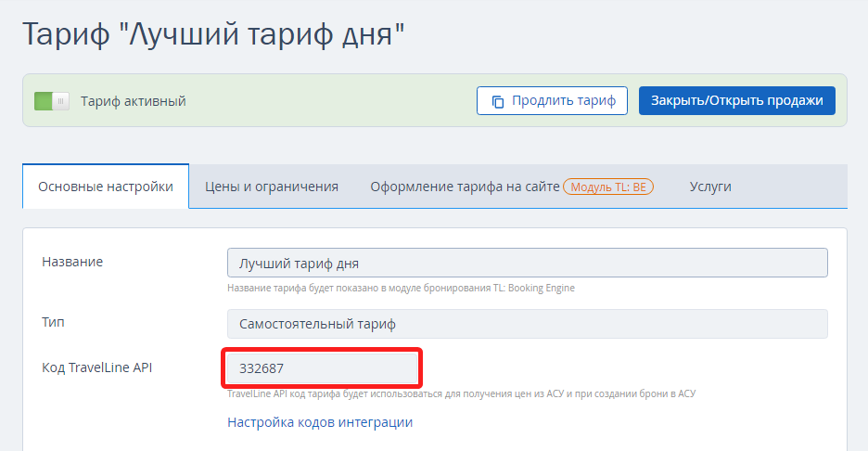
Task: Toggle the "Тариф активный" switch
Action: pos(52,101)
